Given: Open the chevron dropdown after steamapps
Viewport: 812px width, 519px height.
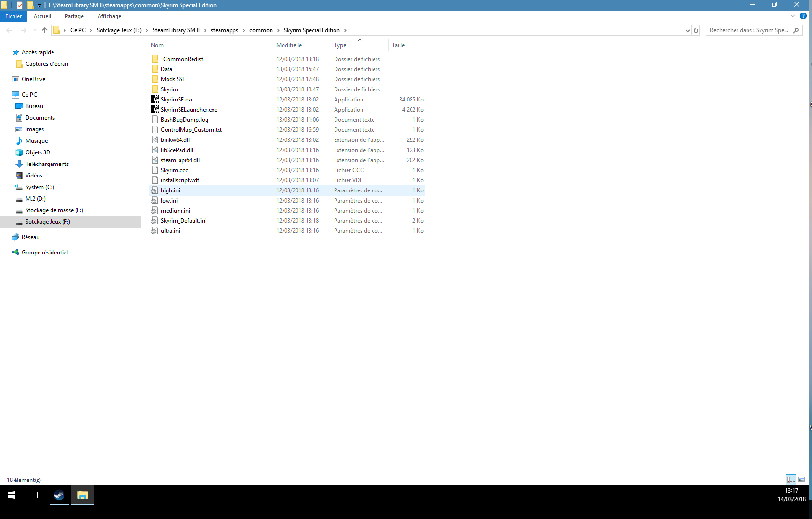Looking at the screenshot, I should pos(244,30).
